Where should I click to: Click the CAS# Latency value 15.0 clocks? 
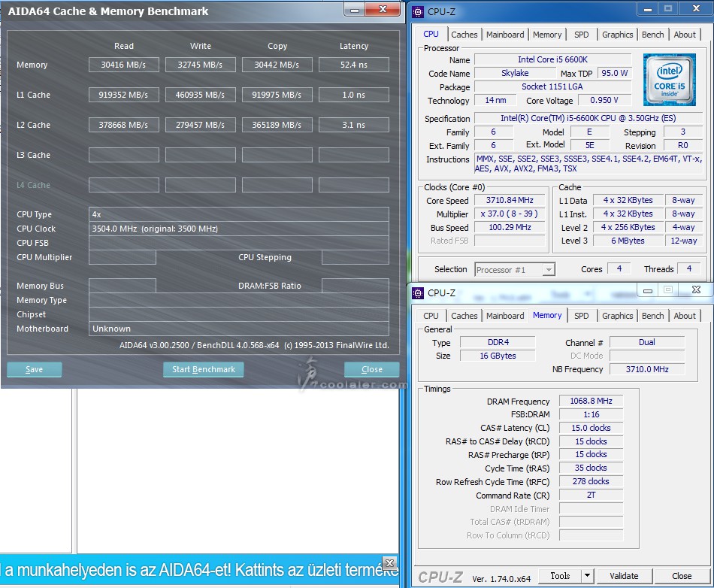point(591,428)
